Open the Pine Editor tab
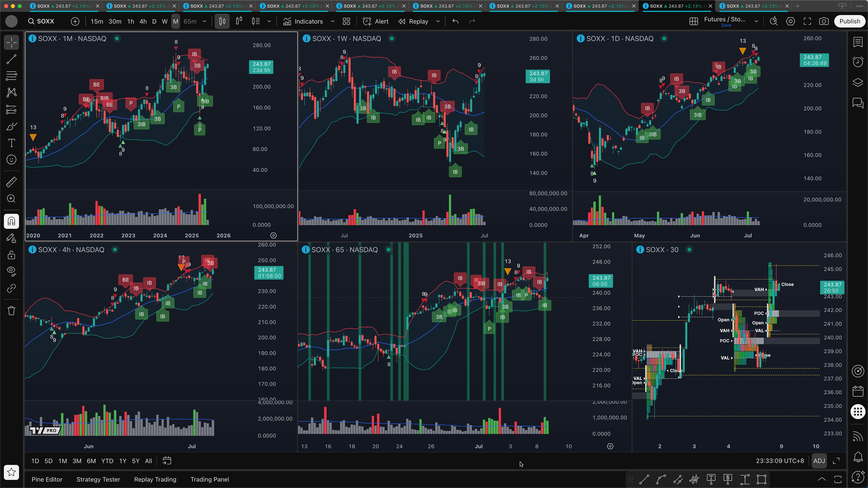Screen dimensions: 868x488 [47, 479]
